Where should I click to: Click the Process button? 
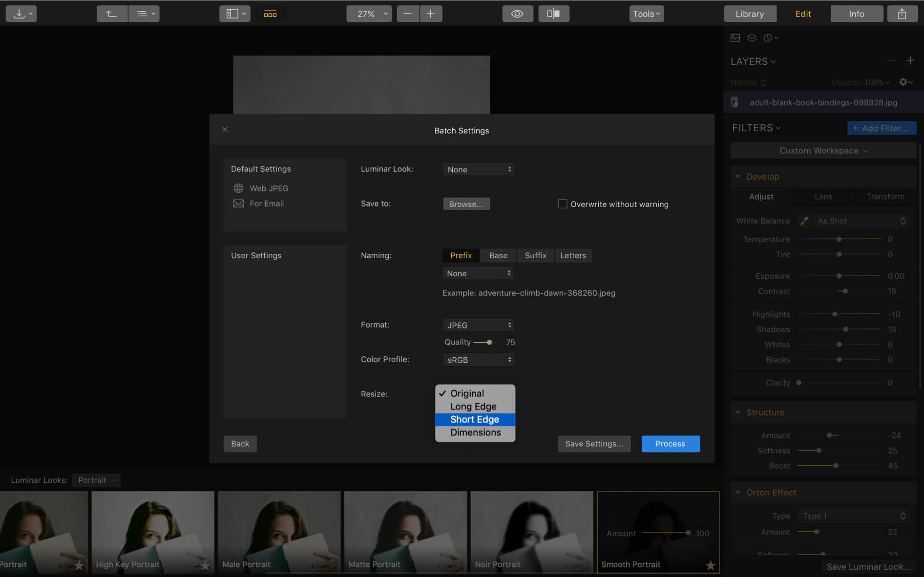670,444
